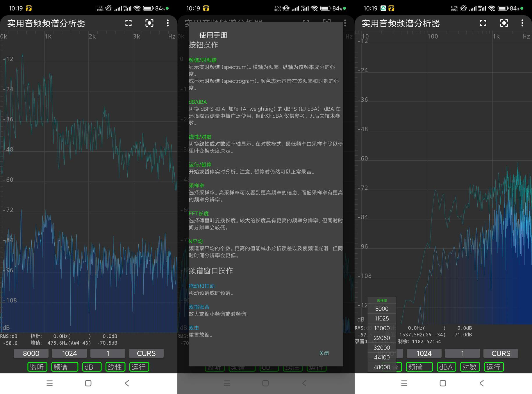This screenshot has height=394, width=532.
Task: Toggle dB weighting button in left screen
Action: click(x=92, y=367)
